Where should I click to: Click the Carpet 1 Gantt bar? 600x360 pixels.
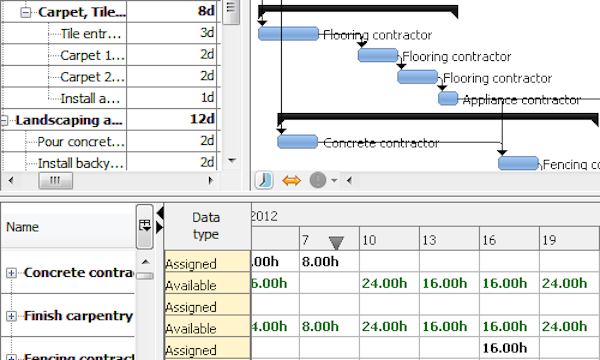click(378, 55)
